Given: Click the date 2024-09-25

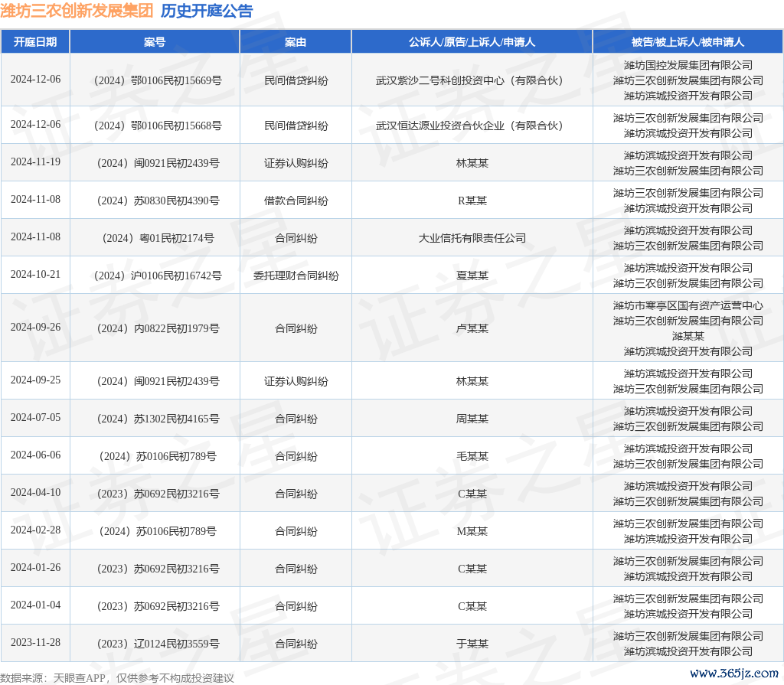Looking at the screenshot, I should (35, 380).
